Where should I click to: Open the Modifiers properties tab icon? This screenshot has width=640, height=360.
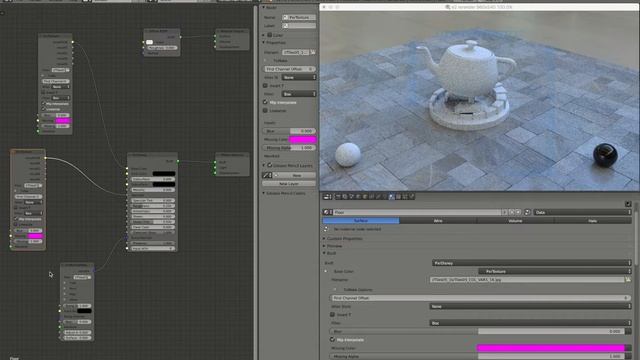point(378,197)
